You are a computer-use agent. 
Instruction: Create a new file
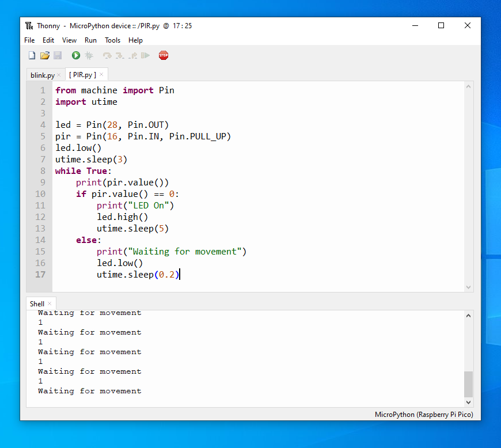[x=32, y=55]
